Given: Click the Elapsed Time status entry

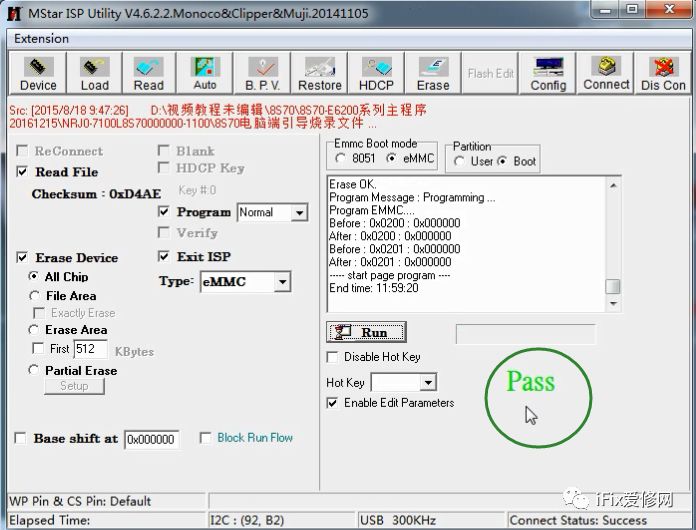Looking at the screenshot, I should 50,520.
